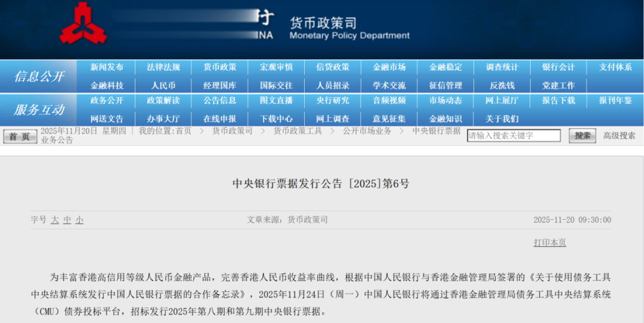Click the 首页 home button
Viewport: 644px width, 323px height.
coord(20,136)
